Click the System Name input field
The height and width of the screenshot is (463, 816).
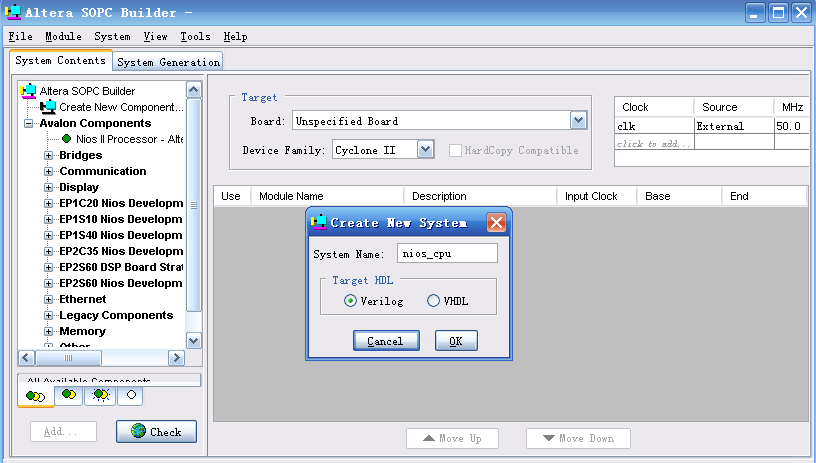click(x=447, y=253)
